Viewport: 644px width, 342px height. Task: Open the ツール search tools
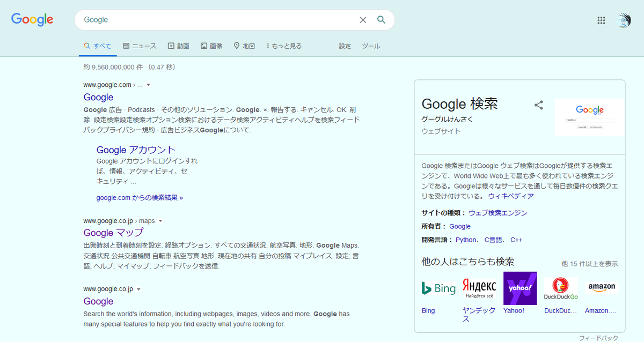click(x=371, y=46)
